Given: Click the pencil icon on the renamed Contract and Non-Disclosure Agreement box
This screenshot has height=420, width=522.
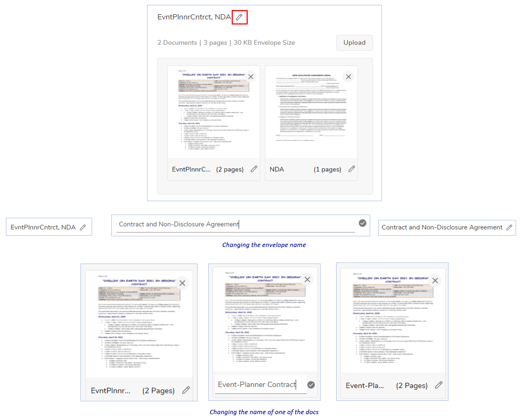Looking at the screenshot, I should [509, 227].
